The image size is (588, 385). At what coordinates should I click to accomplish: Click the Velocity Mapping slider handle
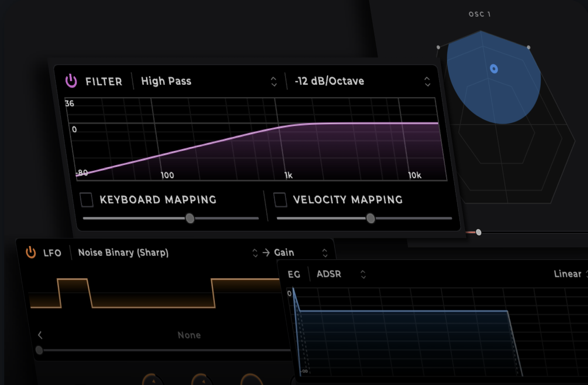pos(371,218)
